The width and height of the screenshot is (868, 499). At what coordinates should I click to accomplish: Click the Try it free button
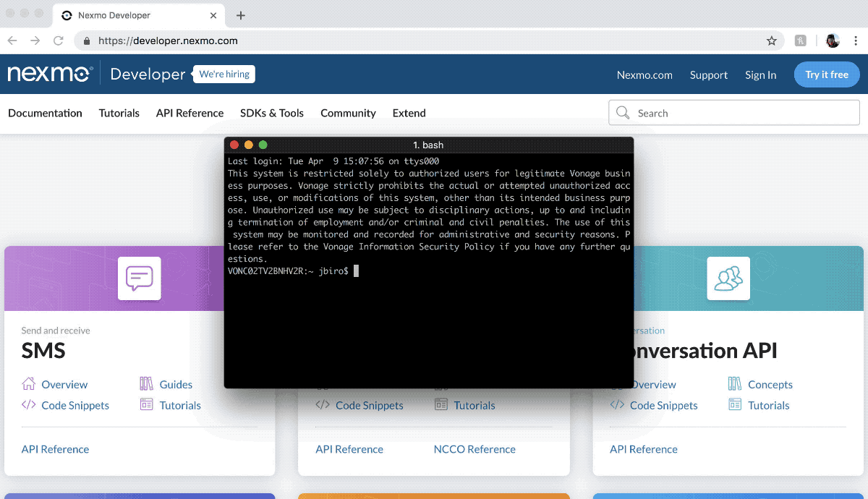coord(827,74)
